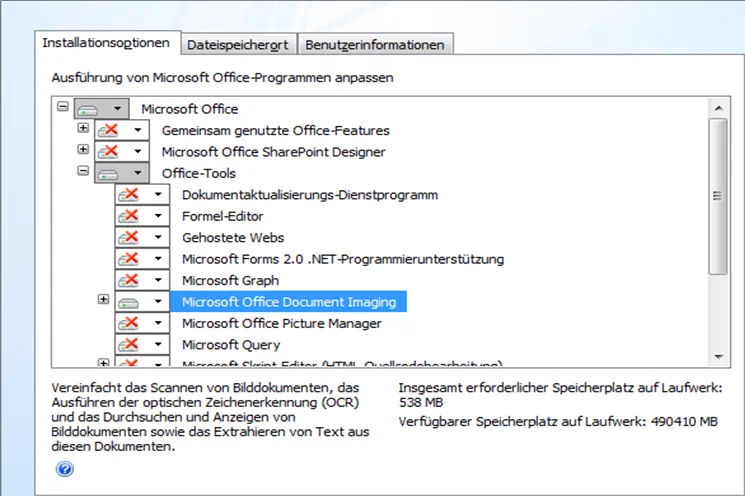Select Gemeinsam genutzte Office-Features item
Viewport: 745px width, 496px height.
(x=276, y=130)
